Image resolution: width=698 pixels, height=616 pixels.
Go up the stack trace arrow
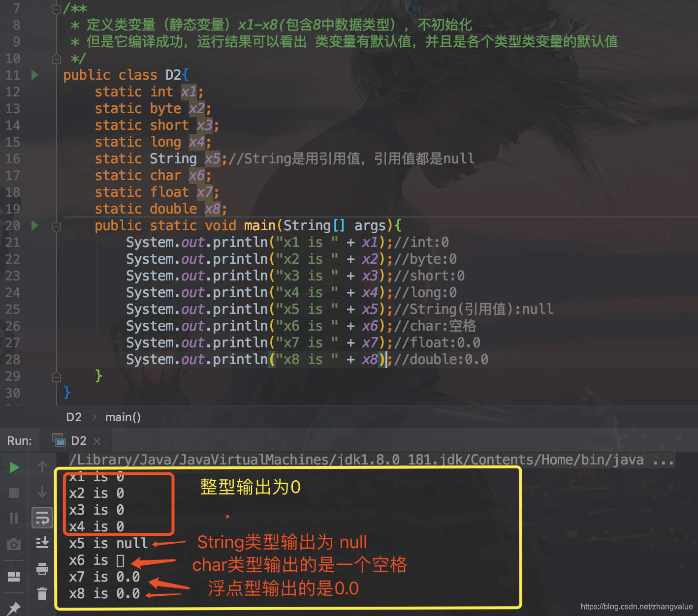click(x=42, y=466)
